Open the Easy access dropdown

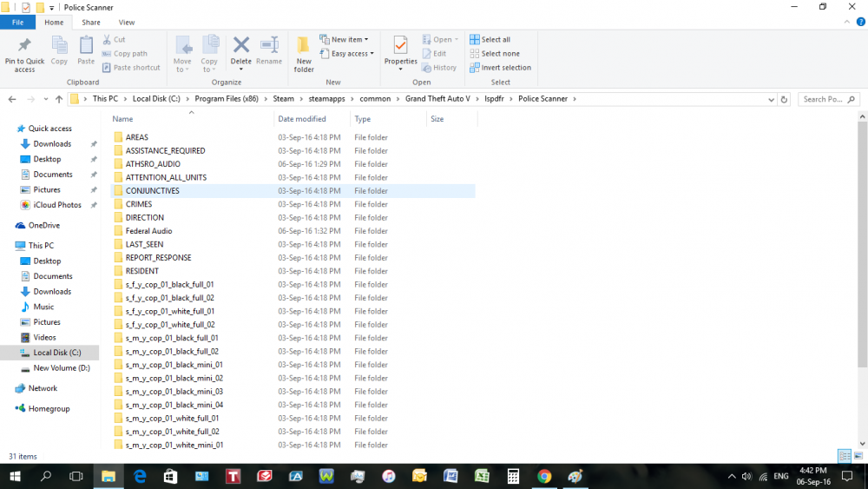346,54
